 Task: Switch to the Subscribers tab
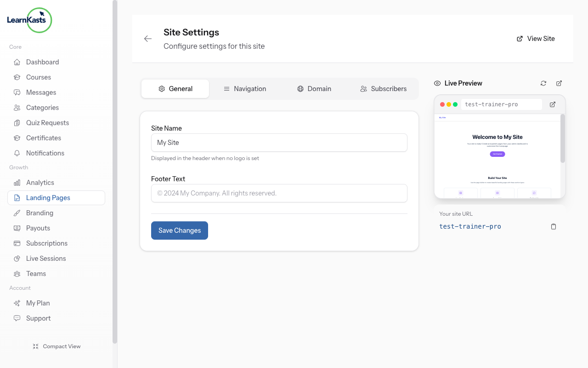(383, 88)
